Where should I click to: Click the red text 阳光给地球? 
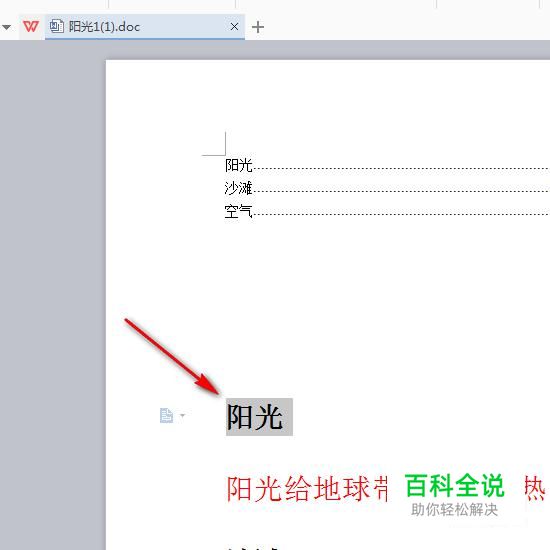click(x=298, y=489)
